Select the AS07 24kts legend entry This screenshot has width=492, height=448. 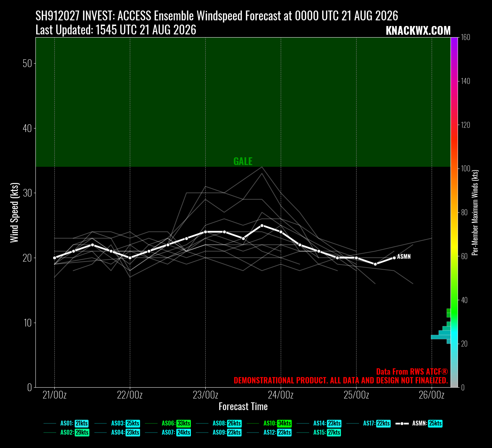click(168, 433)
